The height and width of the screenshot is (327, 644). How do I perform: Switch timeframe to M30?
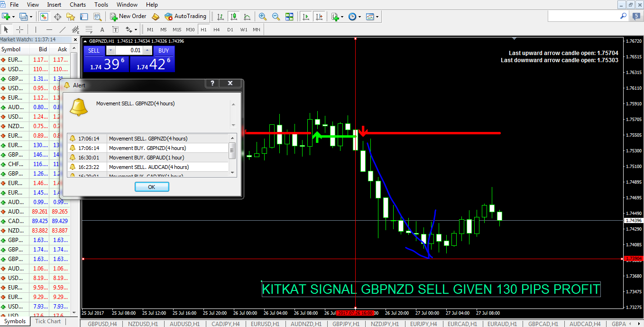click(190, 29)
